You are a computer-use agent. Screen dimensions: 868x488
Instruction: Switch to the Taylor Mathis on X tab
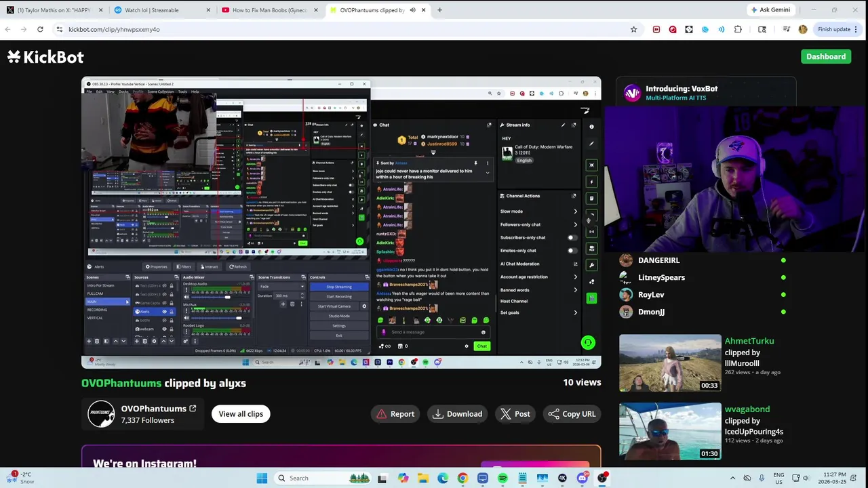pyautogui.click(x=53, y=10)
